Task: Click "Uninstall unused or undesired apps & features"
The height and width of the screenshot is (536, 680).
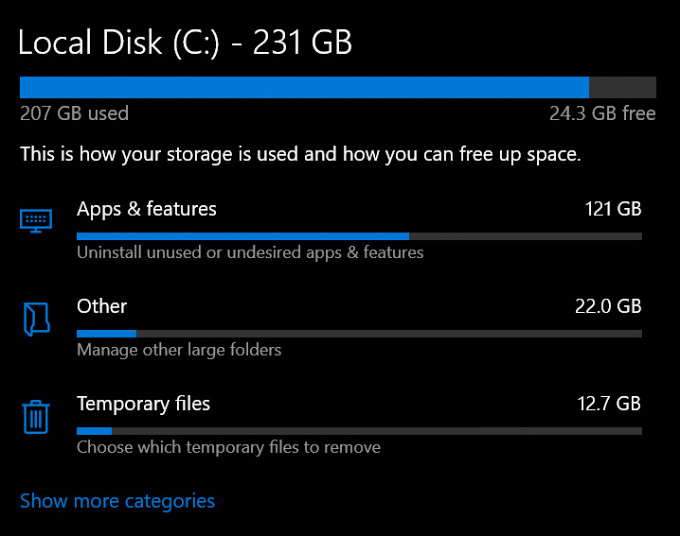Action: point(250,253)
